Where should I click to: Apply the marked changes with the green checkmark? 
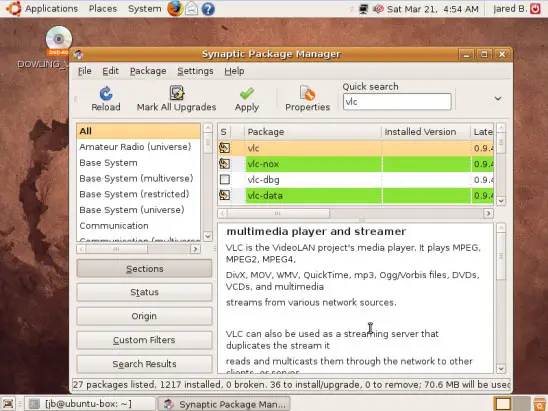coord(247,93)
